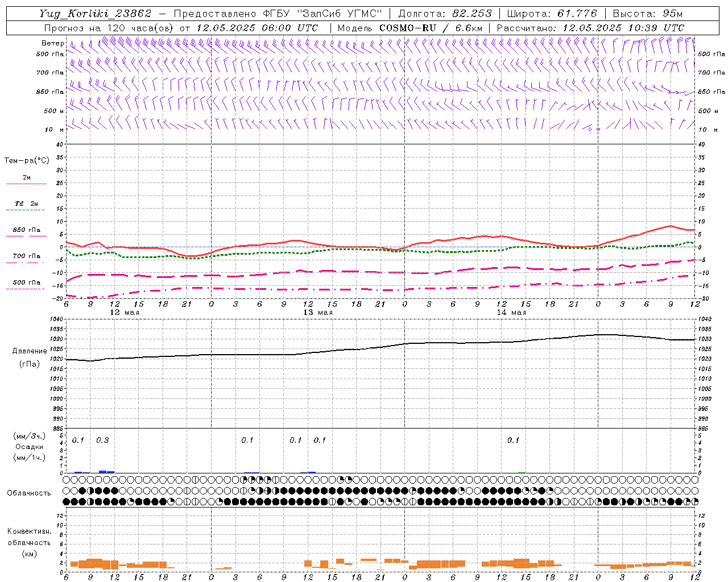
Task: Select the '(км)' unit under convective cloud label
Action: coord(30,553)
